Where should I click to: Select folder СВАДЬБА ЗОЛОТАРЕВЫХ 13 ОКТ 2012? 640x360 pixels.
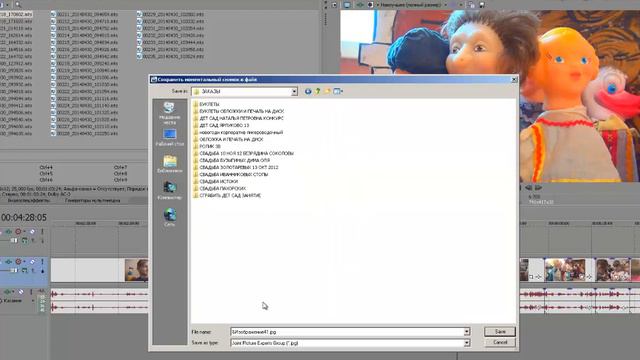point(236,167)
